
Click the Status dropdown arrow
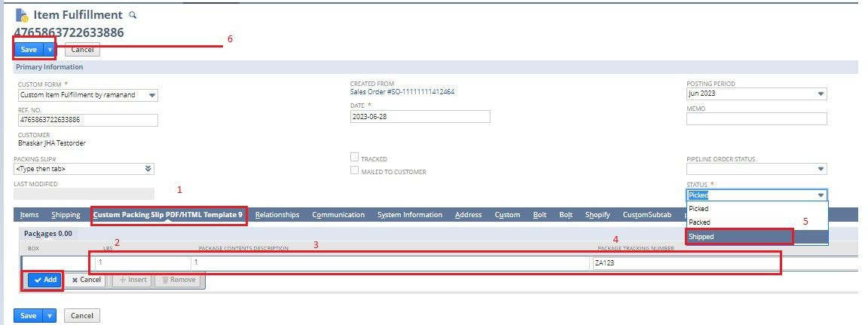point(821,195)
